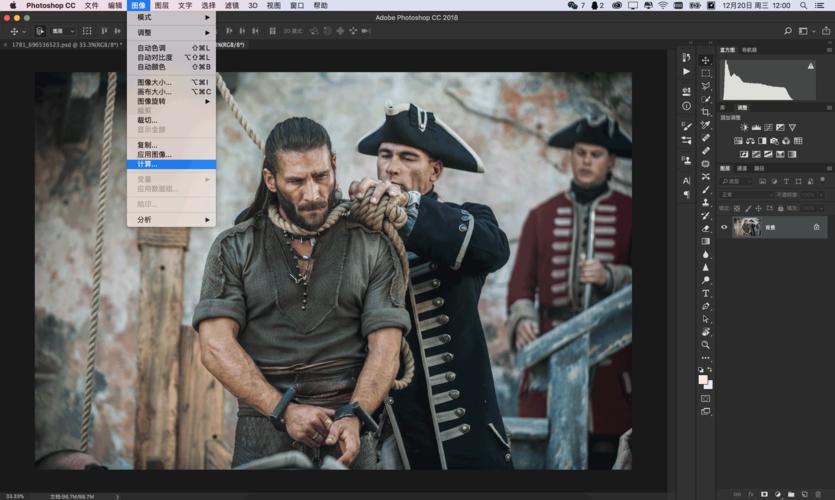Open the 滤镜 menu in menu bar
This screenshot has width=835, height=500.
click(231, 5)
